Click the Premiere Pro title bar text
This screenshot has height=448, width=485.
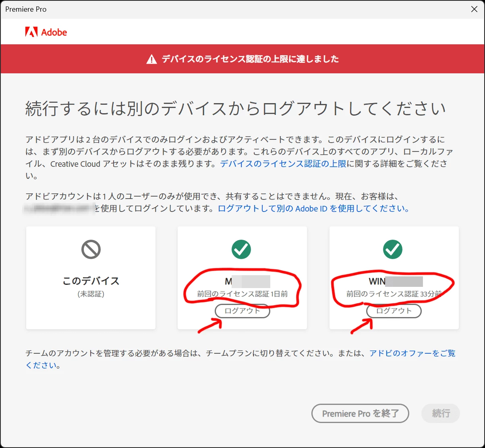[26, 9]
